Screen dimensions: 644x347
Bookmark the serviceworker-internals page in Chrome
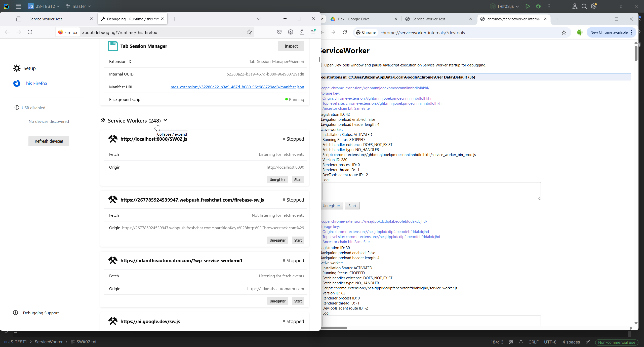tap(564, 33)
